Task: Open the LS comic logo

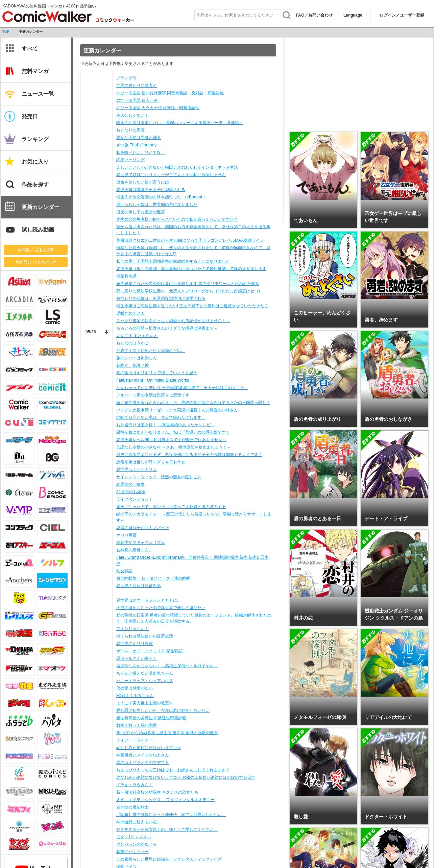Action: point(52,317)
